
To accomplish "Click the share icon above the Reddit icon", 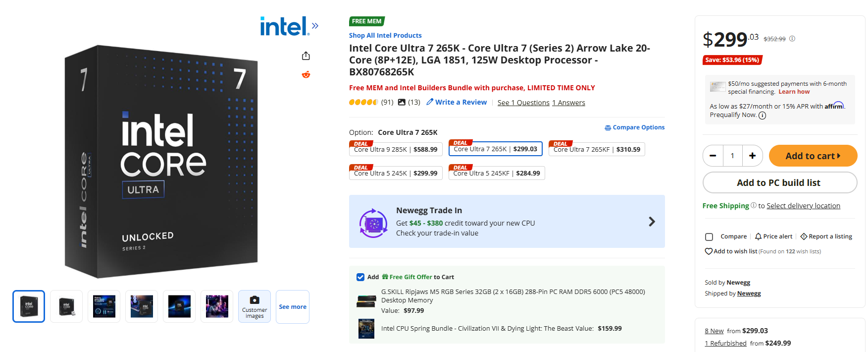I will pos(306,56).
